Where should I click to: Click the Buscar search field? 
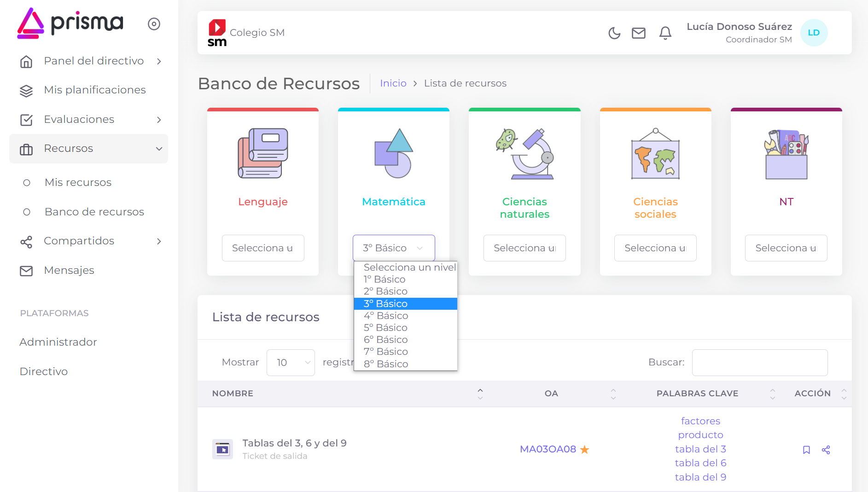(759, 363)
